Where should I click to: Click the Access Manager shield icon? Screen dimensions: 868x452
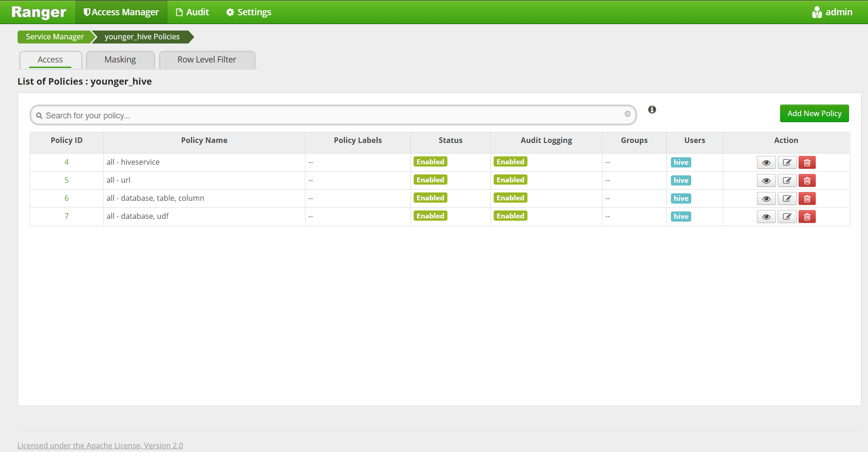[x=87, y=12]
